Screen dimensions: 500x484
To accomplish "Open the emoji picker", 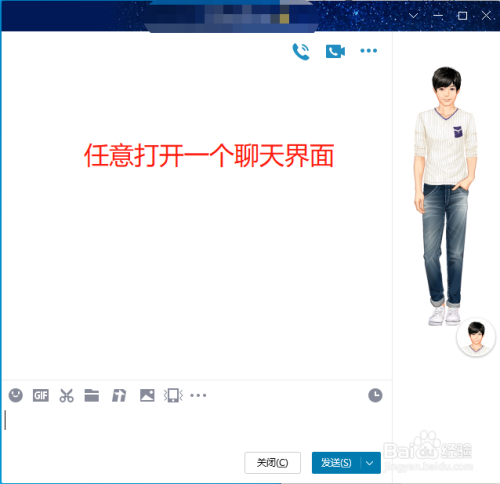I will click(16, 395).
